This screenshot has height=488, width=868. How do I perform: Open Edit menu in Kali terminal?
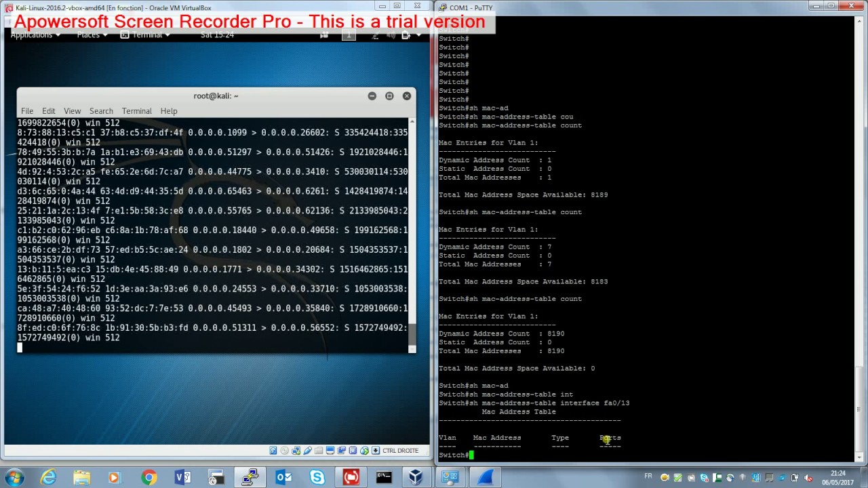tap(49, 110)
